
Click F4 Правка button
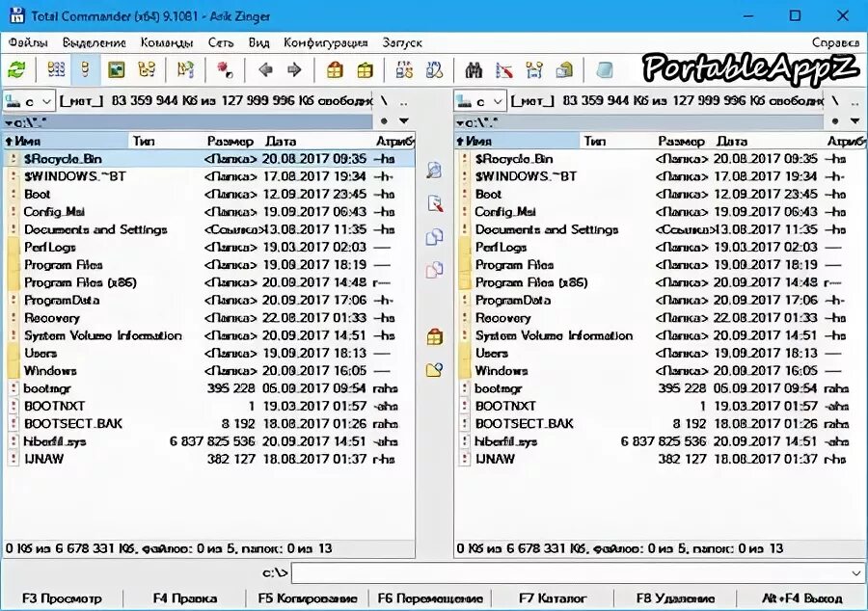tap(185, 598)
